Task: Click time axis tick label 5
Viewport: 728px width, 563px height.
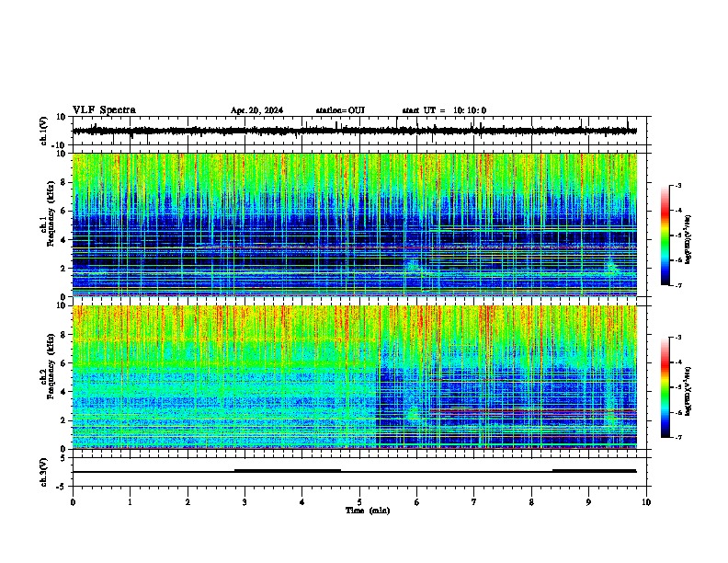Action: (359, 501)
